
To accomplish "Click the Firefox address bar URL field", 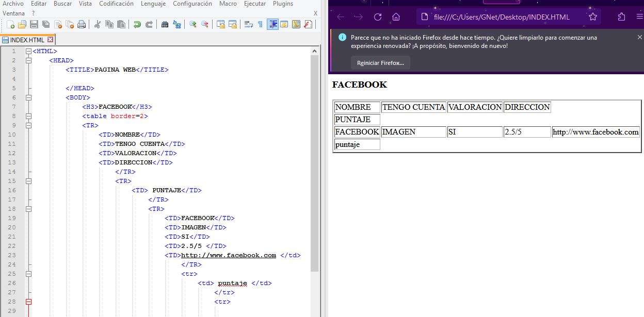I will [x=501, y=17].
